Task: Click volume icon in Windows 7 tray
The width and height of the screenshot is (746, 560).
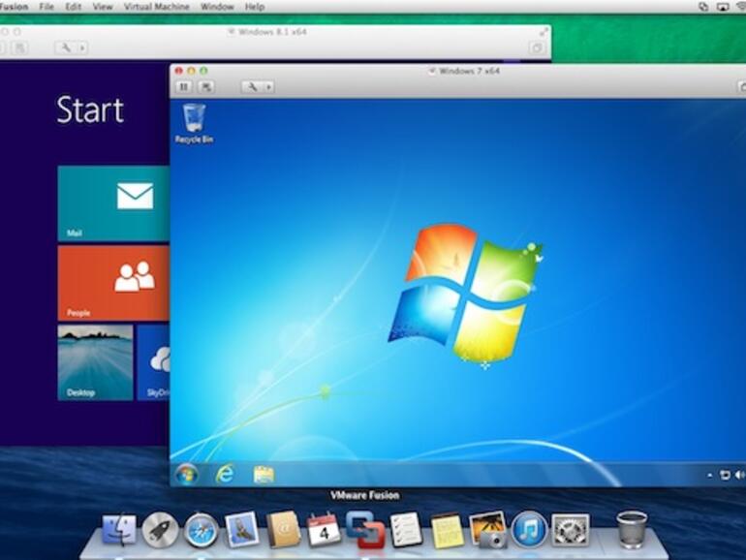Action: [740, 475]
